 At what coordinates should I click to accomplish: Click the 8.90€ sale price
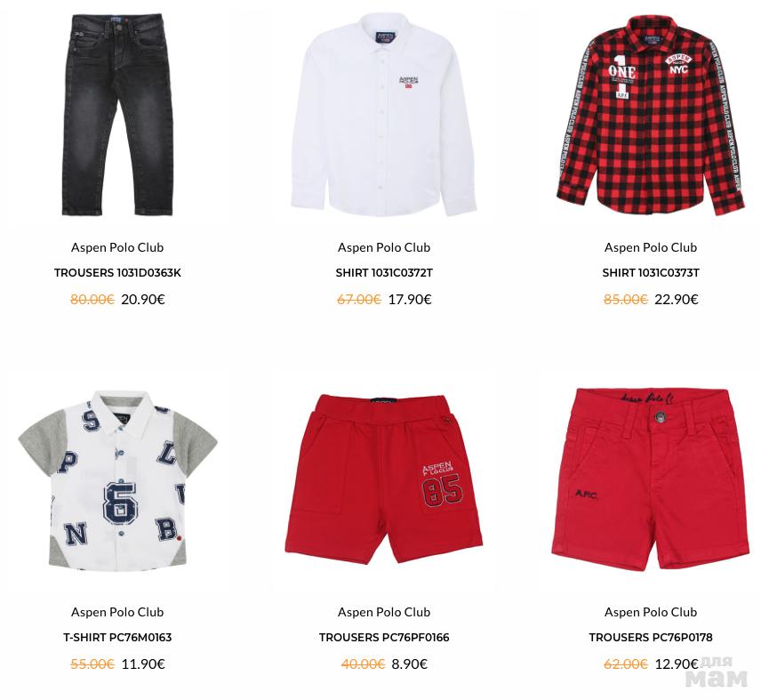(x=409, y=664)
